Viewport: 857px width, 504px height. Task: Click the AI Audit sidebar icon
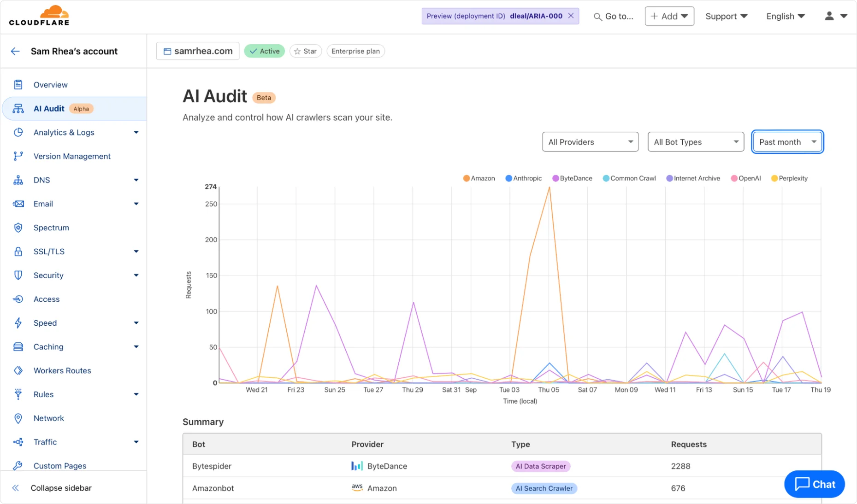coord(18,109)
